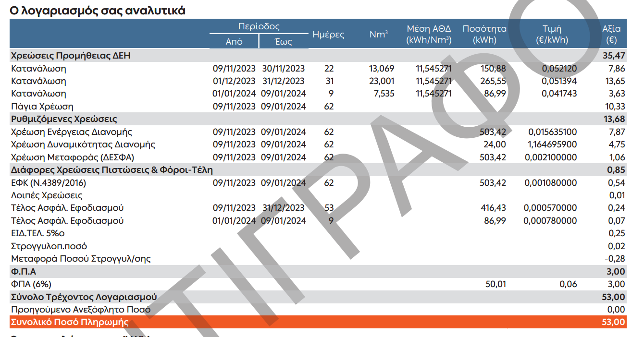Click the VAT base quantity "50,01"

tap(495, 284)
